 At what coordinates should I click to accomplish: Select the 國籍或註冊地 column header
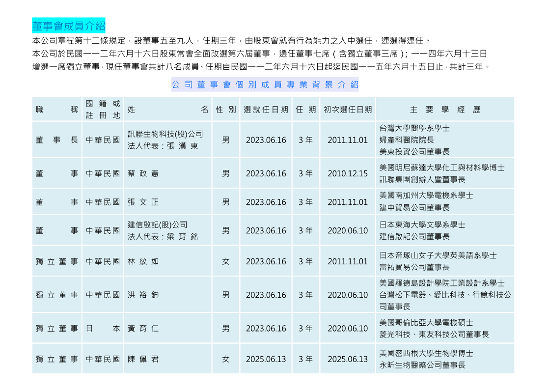pyautogui.click(x=103, y=110)
